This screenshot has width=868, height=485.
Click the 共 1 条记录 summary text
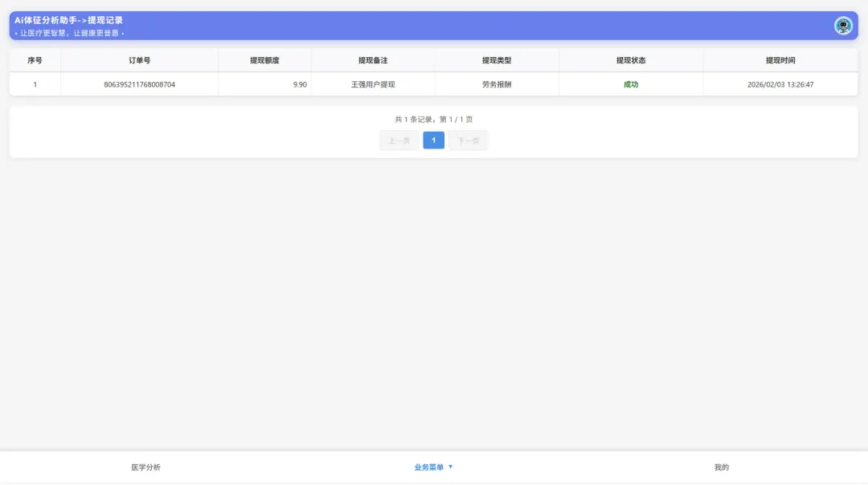coord(433,120)
